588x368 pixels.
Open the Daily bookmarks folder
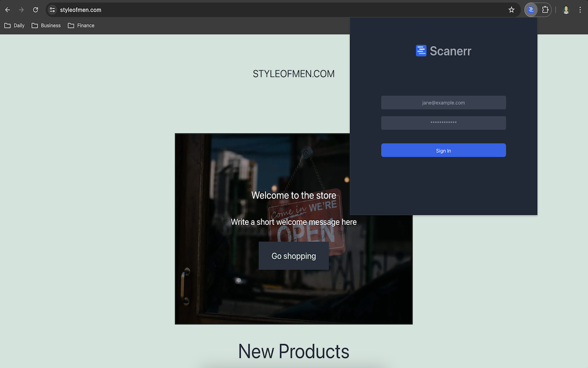click(x=14, y=25)
